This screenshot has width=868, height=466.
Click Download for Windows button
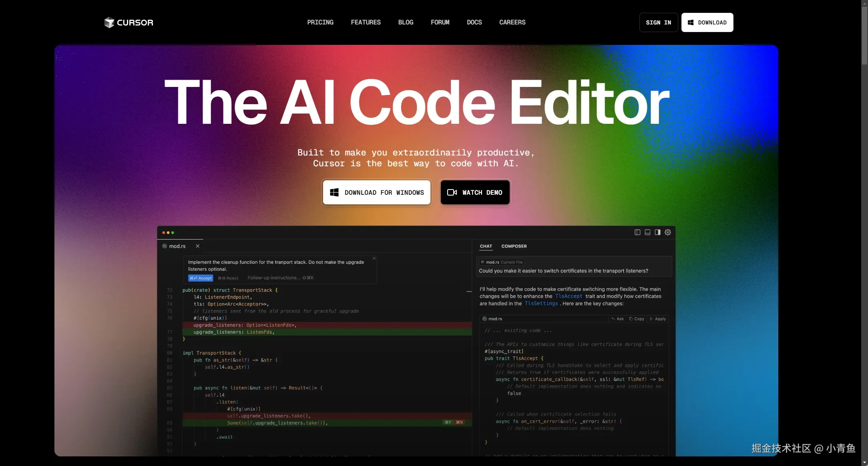(376, 192)
